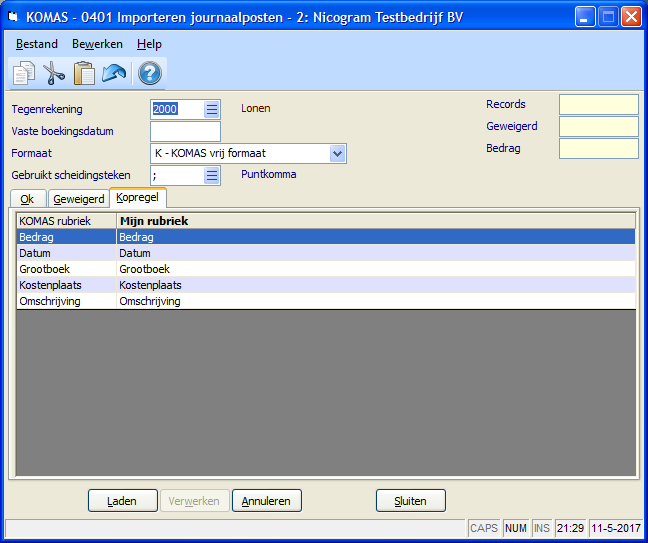648x543 pixels.
Task: Click Mijn rubriek cell with Bedrag
Action: click(376, 237)
